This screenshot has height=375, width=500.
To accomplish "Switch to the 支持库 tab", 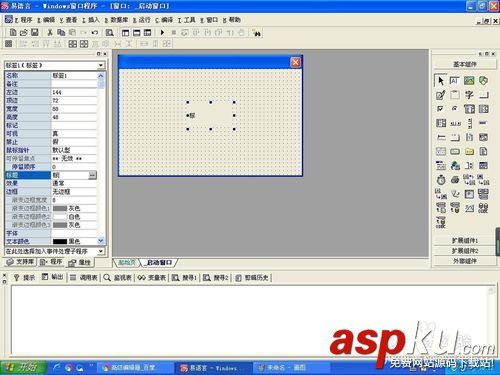I will pos(21,262).
